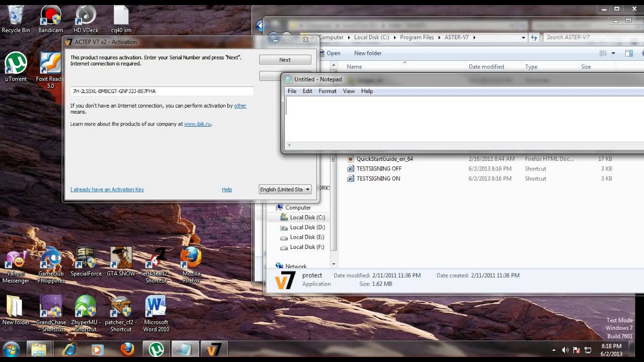Switch to ASTER V7 on the taskbar
Viewport: 644px width, 362px height.
(x=214, y=349)
